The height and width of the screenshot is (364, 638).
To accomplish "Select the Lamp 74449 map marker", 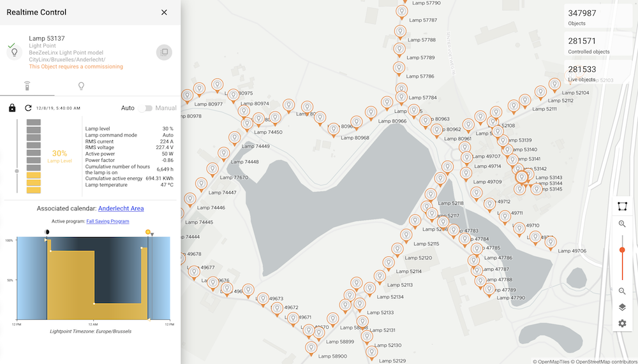I will 234,139.
